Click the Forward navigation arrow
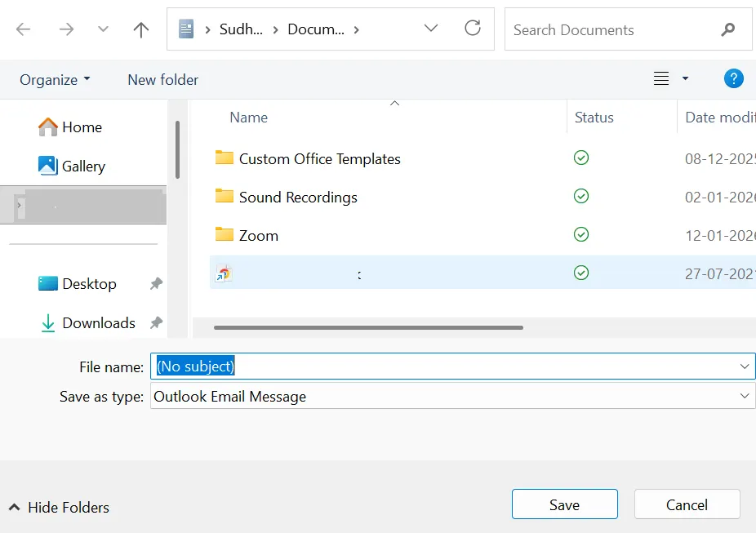This screenshot has width=756, height=533. point(66,30)
